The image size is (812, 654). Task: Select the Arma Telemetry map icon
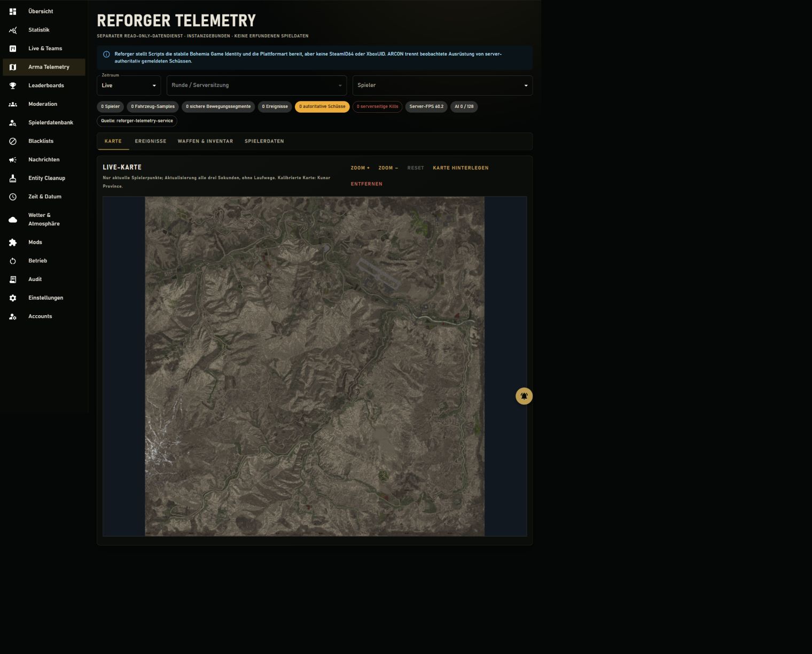pyautogui.click(x=13, y=67)
